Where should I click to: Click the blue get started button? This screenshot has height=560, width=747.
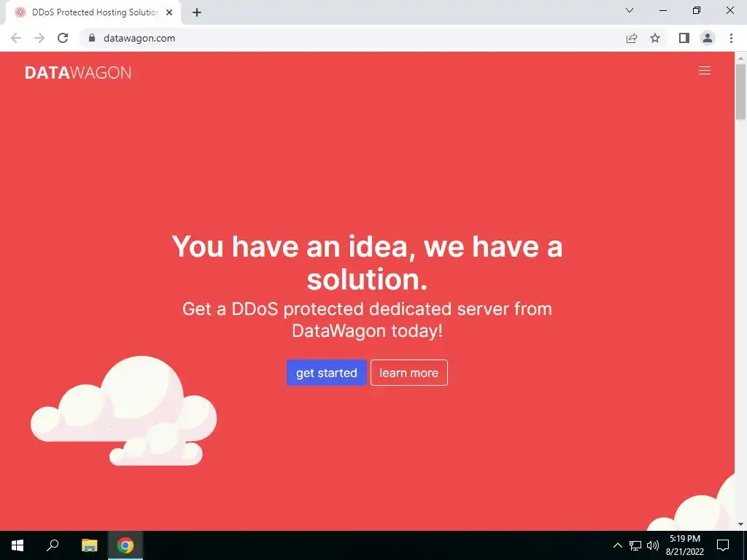tap(326, 373)
